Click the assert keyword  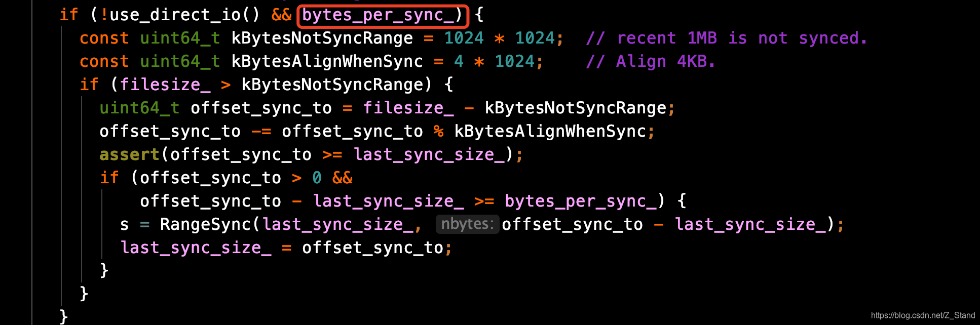(130, 154)
